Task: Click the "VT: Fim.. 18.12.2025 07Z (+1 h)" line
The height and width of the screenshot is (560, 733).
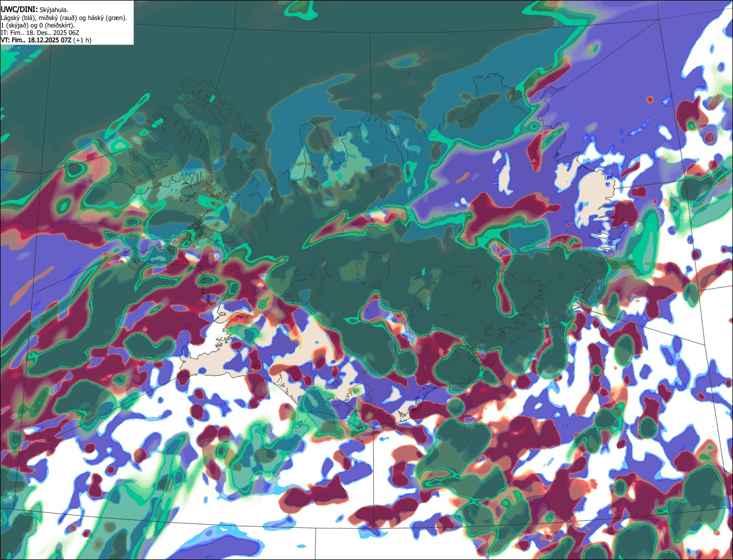Action: tap(46, 40)
